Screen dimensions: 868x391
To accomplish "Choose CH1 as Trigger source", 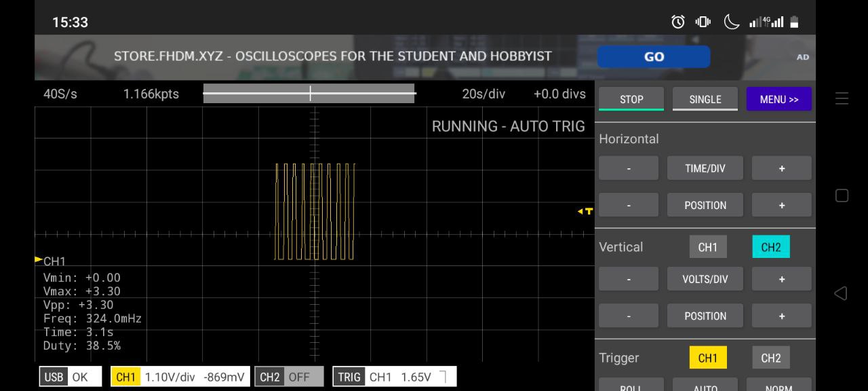I will 707,358.
